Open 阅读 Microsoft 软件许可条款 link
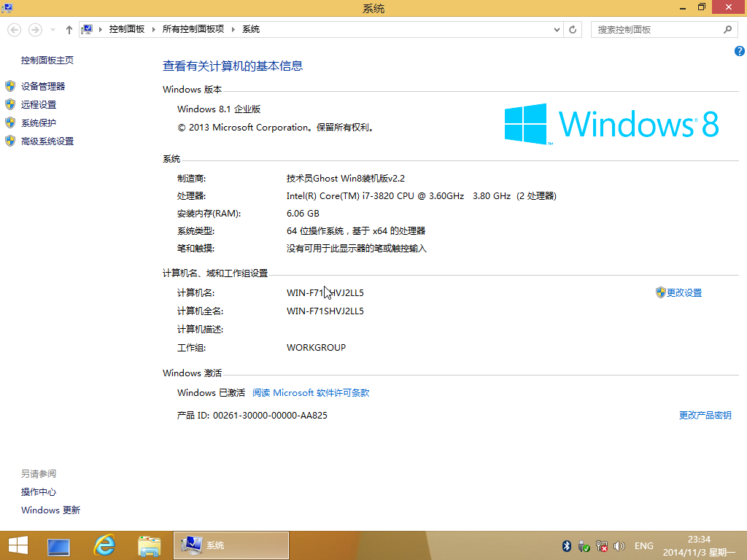Image resolution: width=747 pixels, height=560 pixels. coord(311,393)
